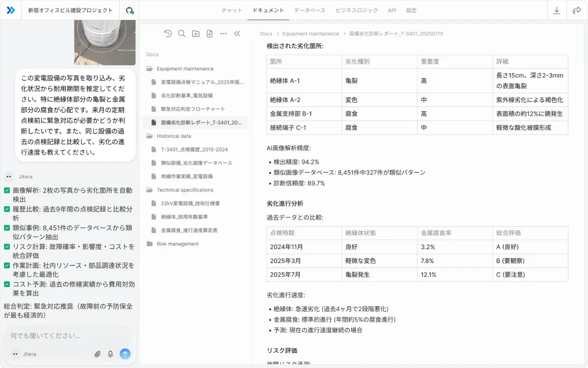Click the new folder icon

point(196,34)
